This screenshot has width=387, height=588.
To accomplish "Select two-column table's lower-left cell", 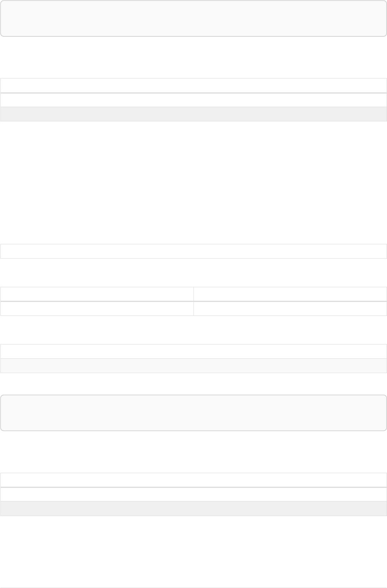I will [x=97, y=308].
